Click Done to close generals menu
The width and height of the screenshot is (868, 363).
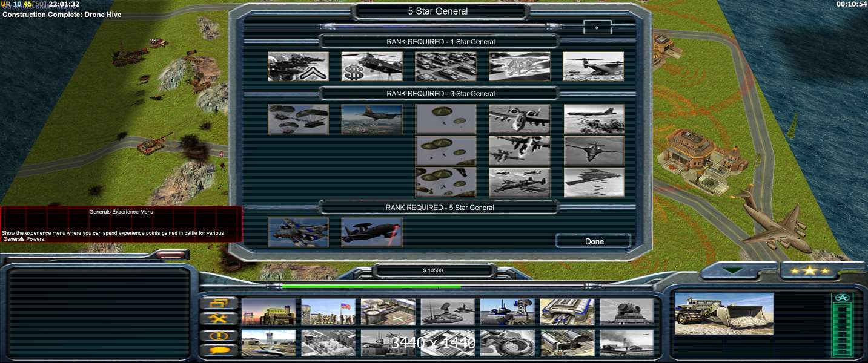(594, 241)
